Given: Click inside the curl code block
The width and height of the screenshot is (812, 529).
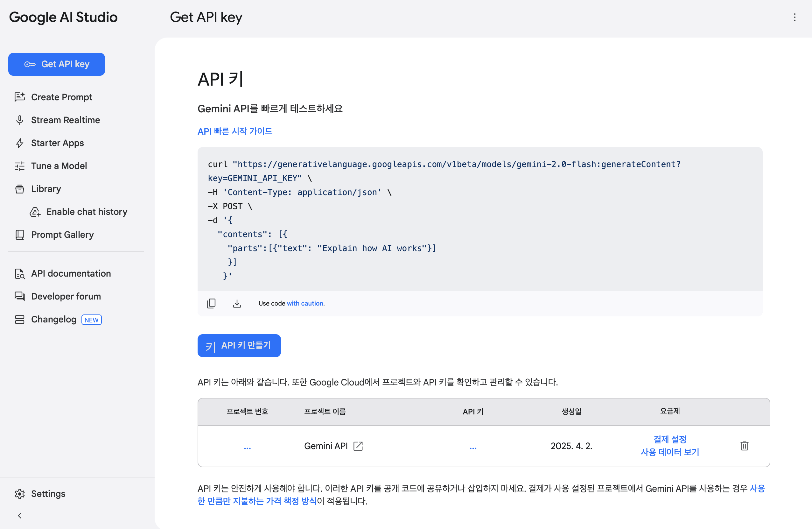Looking at the screenshot, I should [x=480, y=219].
